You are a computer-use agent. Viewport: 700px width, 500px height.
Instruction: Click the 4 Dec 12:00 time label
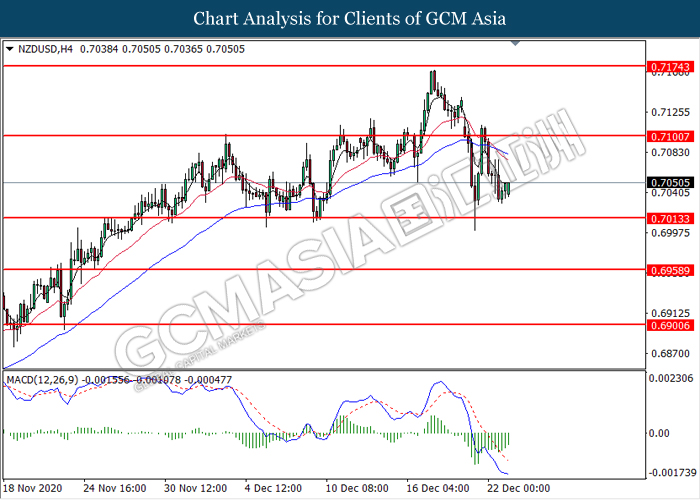[273, 488]
